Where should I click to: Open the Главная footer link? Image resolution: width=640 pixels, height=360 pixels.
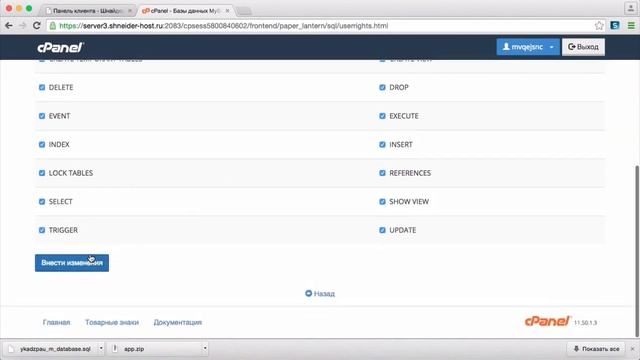pyautogui.click(x=56, y=322)
